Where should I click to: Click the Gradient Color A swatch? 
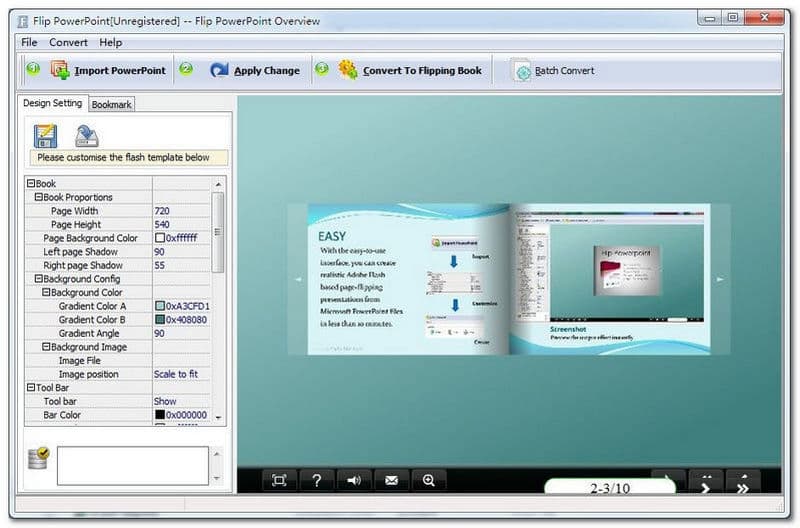click(x=159, y=306)
